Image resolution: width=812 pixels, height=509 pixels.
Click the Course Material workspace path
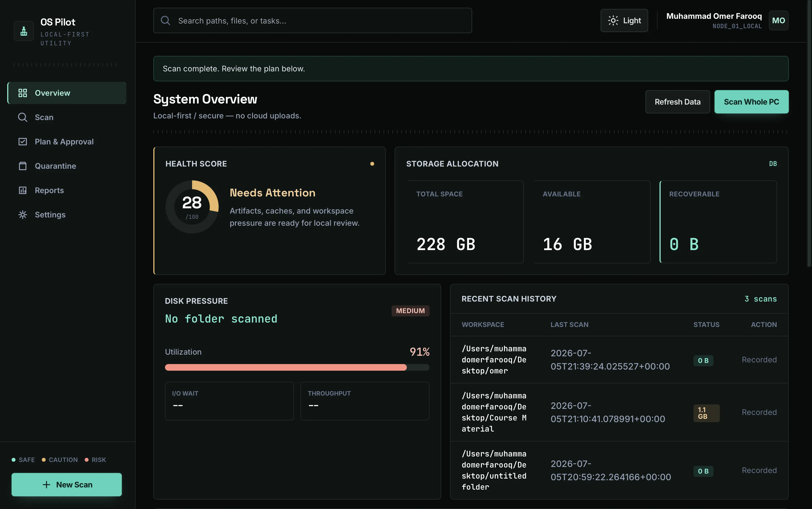[x=494, y=412]
